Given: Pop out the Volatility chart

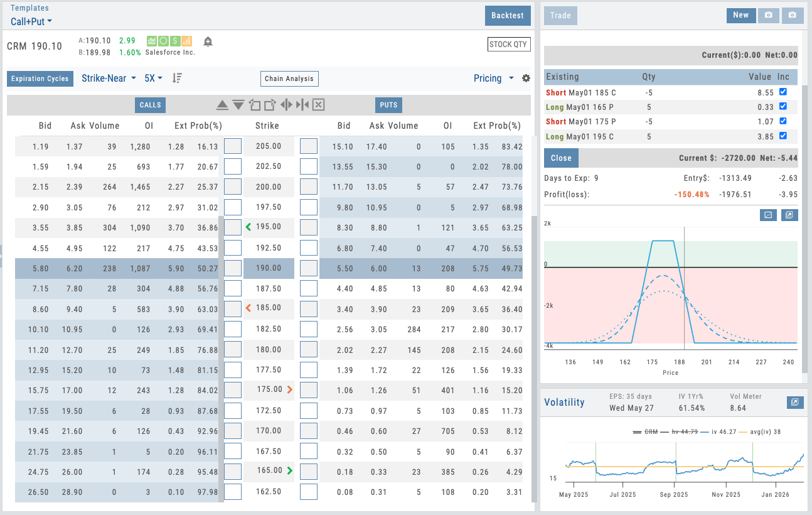Looking at the screenshot, I should click(x=795, y=402).
